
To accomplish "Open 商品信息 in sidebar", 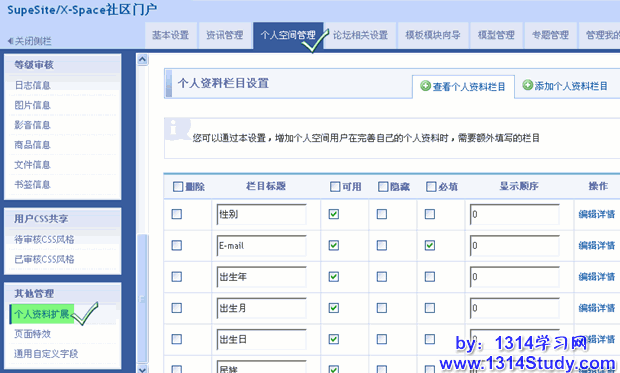I will point(32,145).
